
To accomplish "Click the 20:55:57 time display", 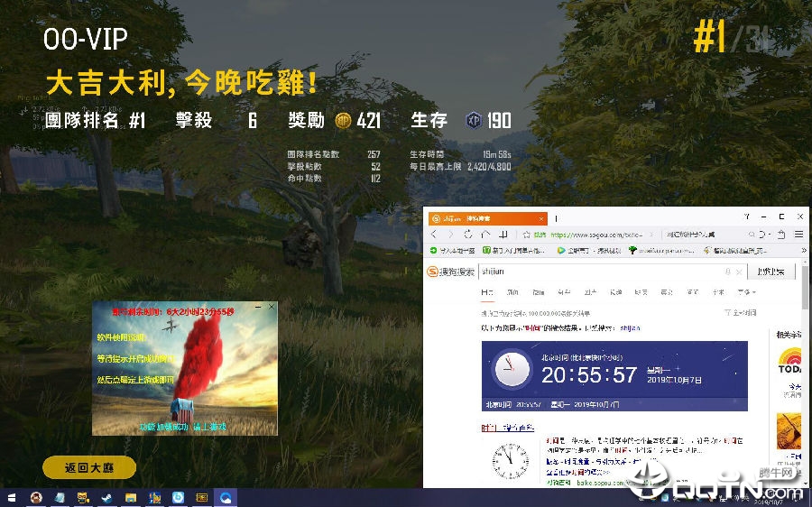I will 589,374.
